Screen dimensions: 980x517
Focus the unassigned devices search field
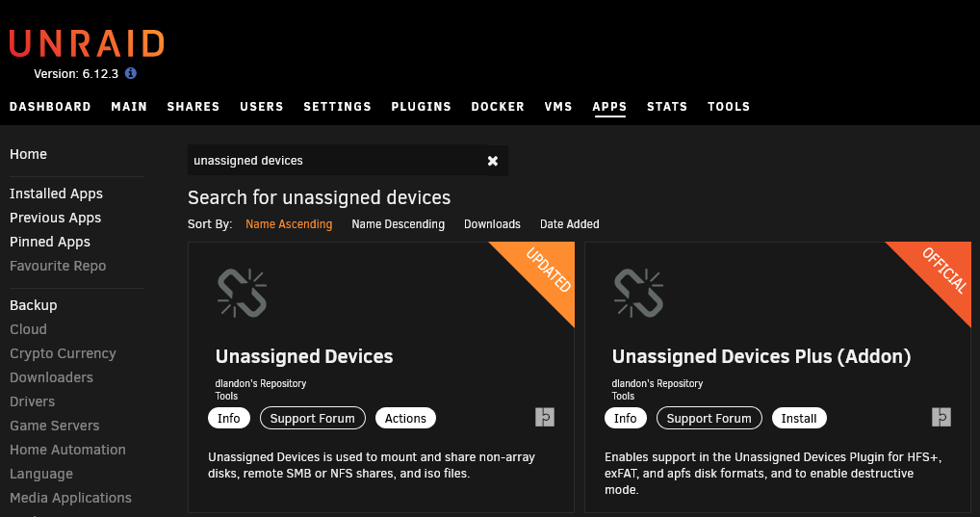click(x=338, y=161)
